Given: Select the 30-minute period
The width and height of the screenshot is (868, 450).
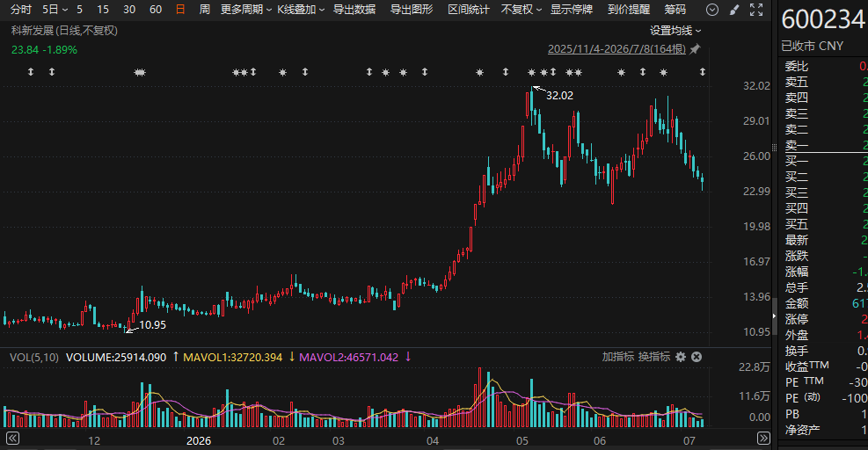Looking at the screenshot, I should pos(129,10).
